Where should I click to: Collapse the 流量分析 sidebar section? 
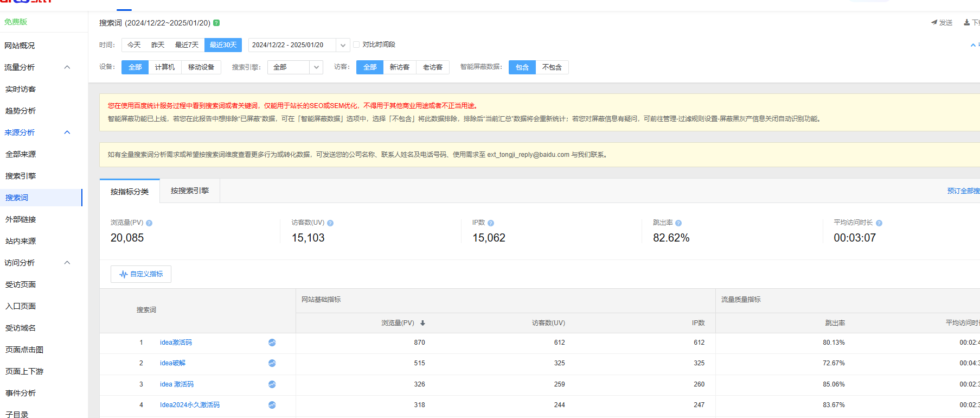[x=67, y=67]
